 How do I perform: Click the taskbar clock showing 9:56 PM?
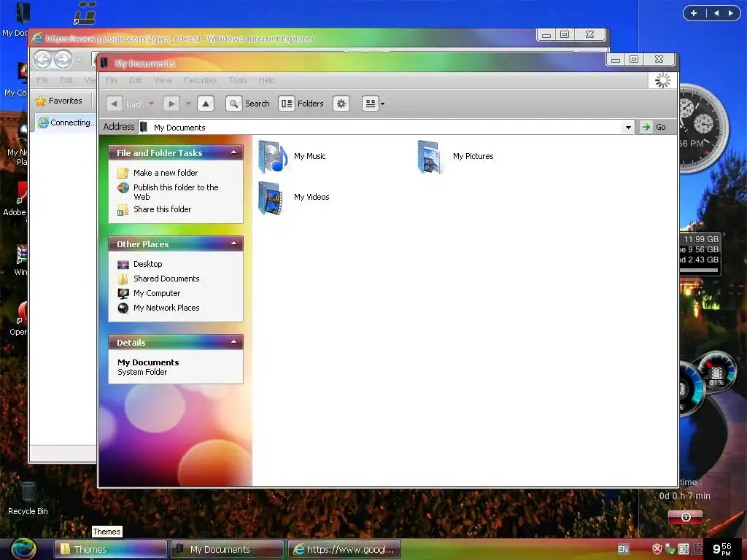point(721,549)
